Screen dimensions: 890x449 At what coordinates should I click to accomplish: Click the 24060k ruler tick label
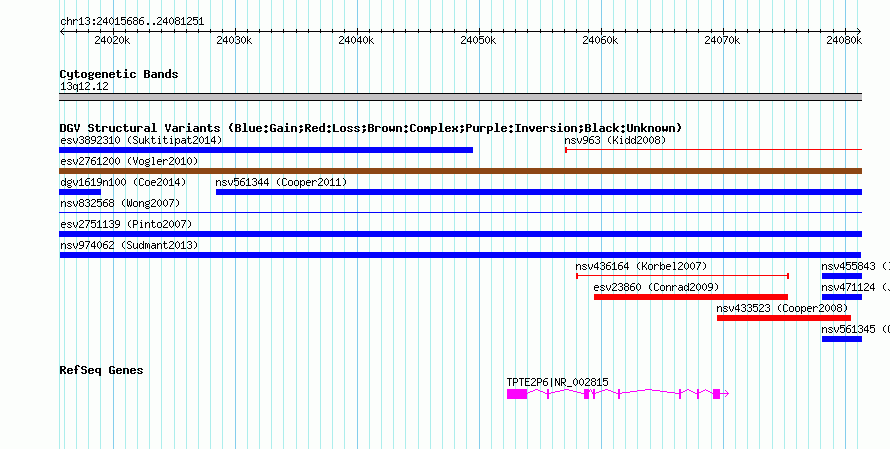[x=600, y=40]
